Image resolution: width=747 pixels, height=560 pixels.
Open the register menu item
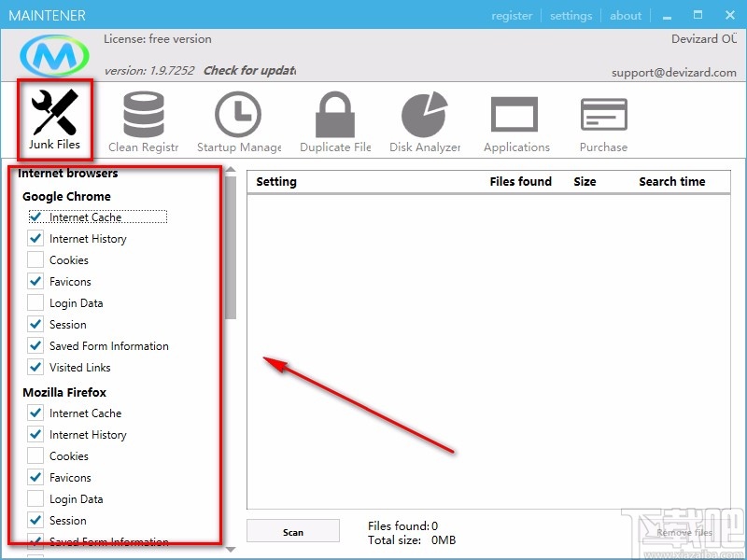[512, 16]
